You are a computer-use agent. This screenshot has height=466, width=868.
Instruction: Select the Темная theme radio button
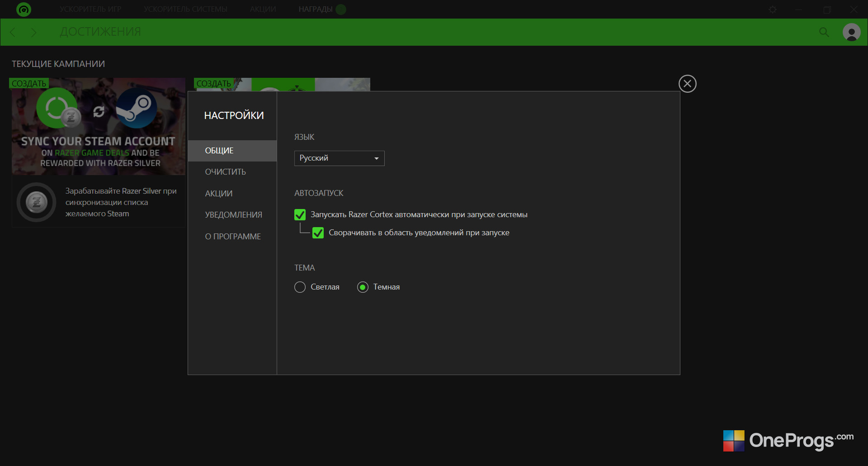point(363,287)
